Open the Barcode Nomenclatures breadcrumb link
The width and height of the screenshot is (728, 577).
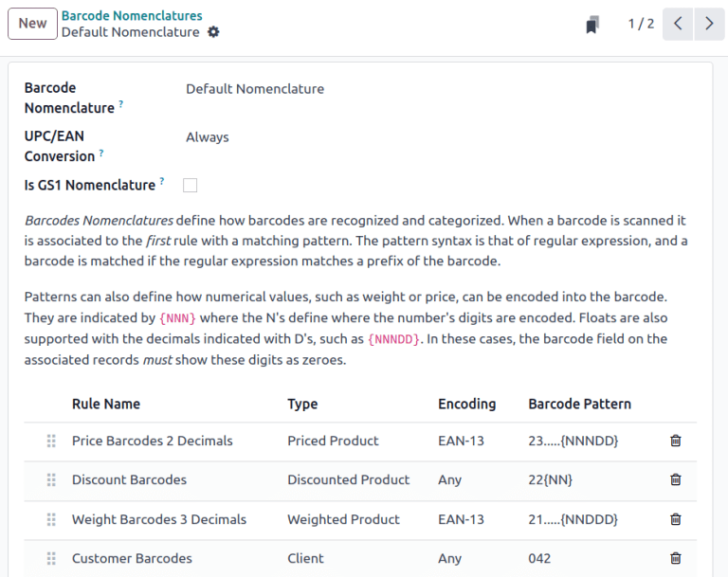point(132,15)
